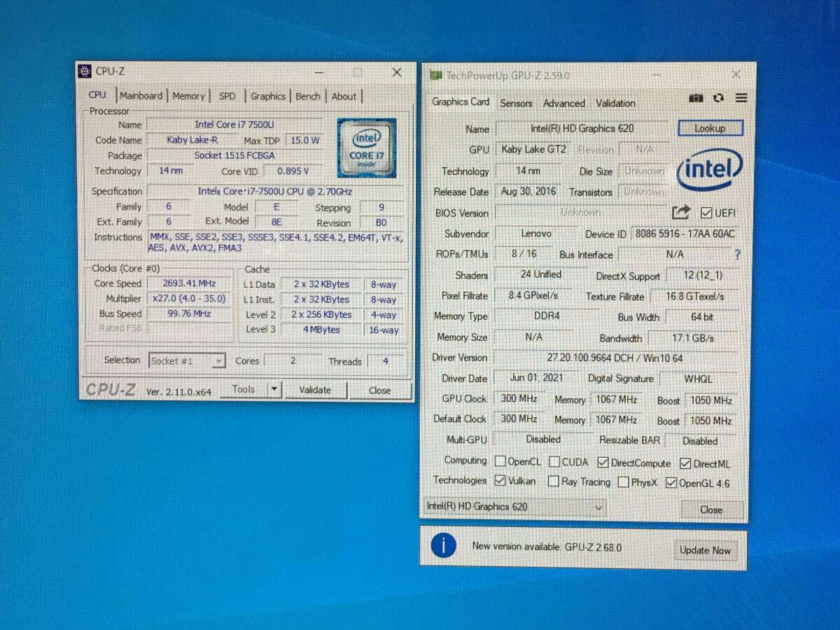The width and height of the screenshot is (840, 630).
Task: Click the Multiplier value x27.0 (4.0 - 35.0)
Action: (188, 299)
